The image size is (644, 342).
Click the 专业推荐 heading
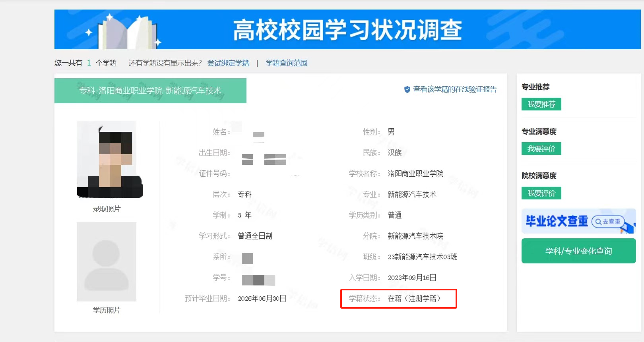[535, 87]
